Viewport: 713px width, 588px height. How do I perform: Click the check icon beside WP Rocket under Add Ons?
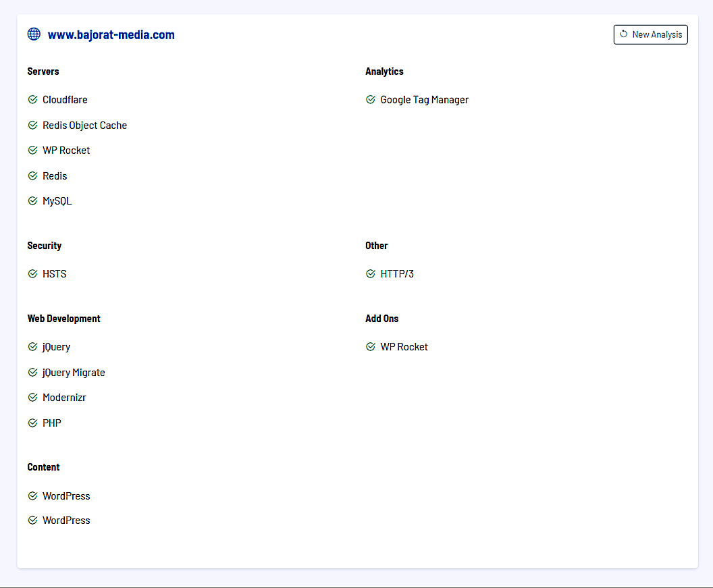pyautogui.click(x=371, y=347)
